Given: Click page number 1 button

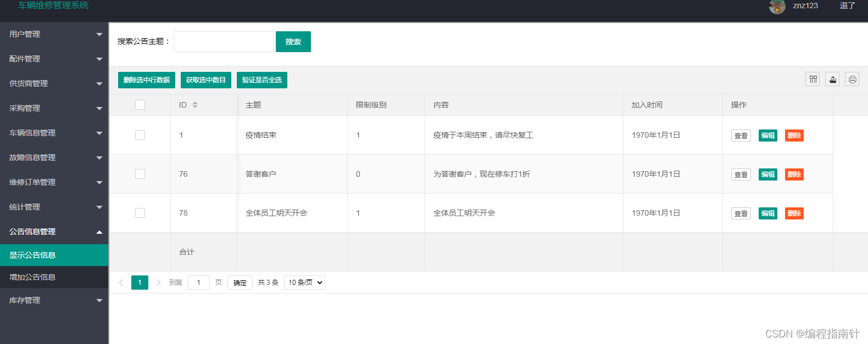Looking at the screenshot, I should point(140,283).
